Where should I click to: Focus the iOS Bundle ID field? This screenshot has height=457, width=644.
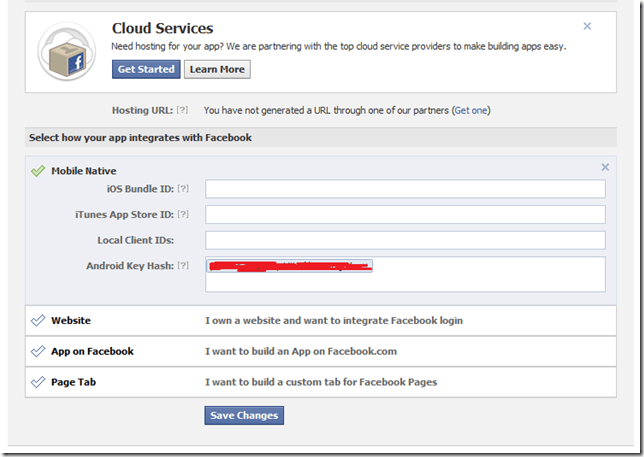click(405, 189)
